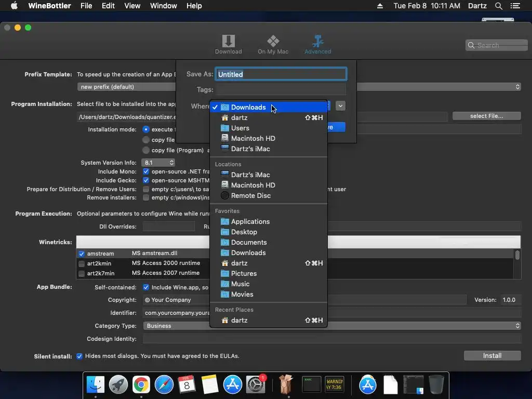Screen dimensions: 532x399
Task: Open Category Type Business dropdown
Action: [332, 326]
